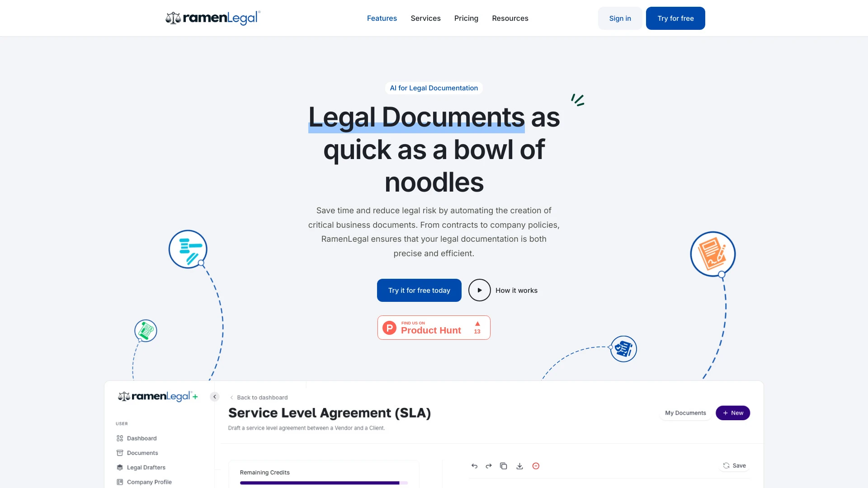868x488 pixels.
Task: Click the delete/remove circle icon
Action: point(535,466)
